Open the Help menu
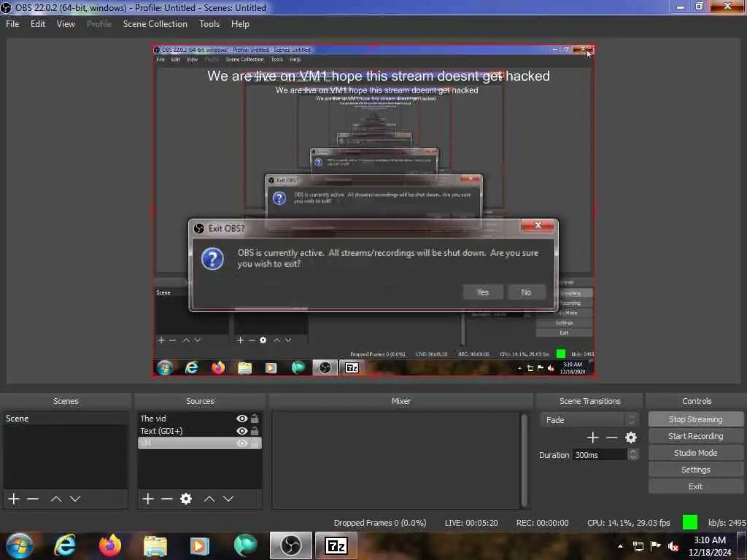Screen dimensions: 747x560 click(x=240, y=24)
